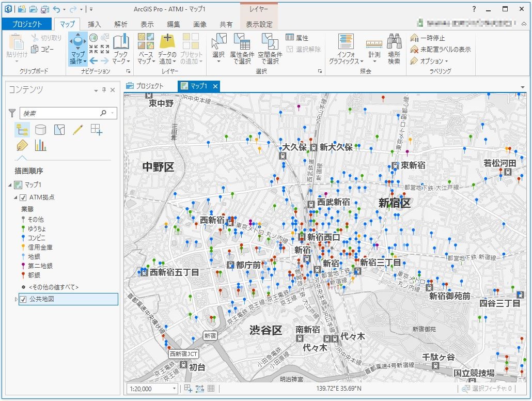Click the Contents filter funnel icon
This screenshot has width=532, height=401.
12,113
